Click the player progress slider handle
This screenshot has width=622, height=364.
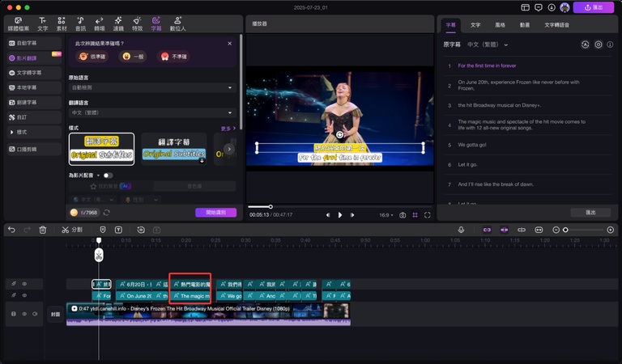tap(271, 207)
